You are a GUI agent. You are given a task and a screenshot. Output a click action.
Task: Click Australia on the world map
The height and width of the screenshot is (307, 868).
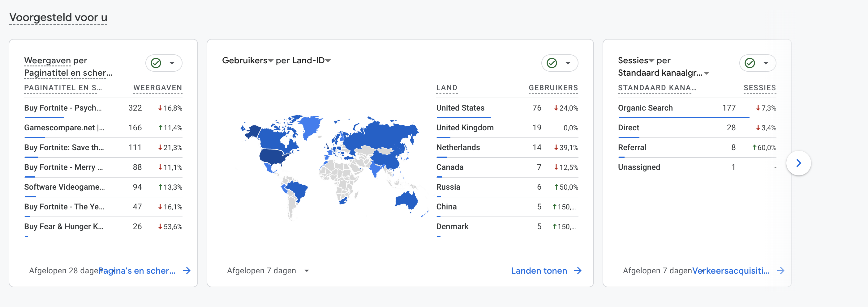[406, 200]
